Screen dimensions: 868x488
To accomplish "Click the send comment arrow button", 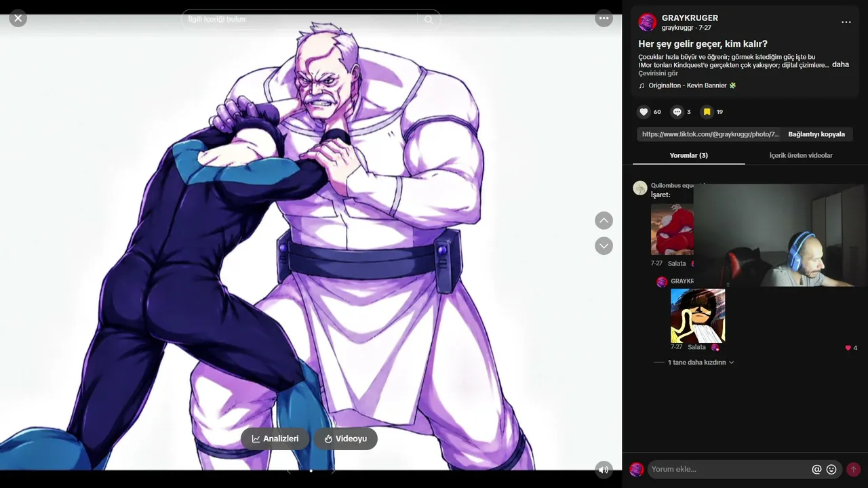I will click(853, 469).
